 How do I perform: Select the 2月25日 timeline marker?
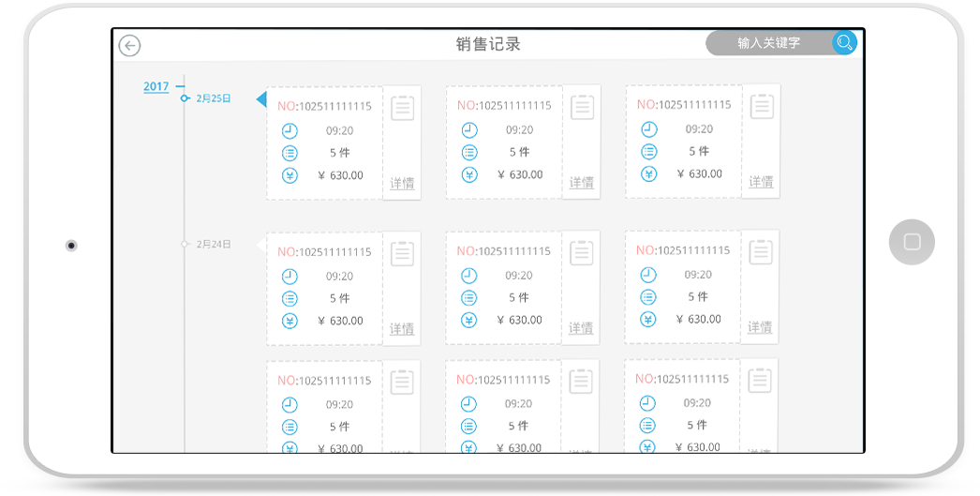pos(213,98)
